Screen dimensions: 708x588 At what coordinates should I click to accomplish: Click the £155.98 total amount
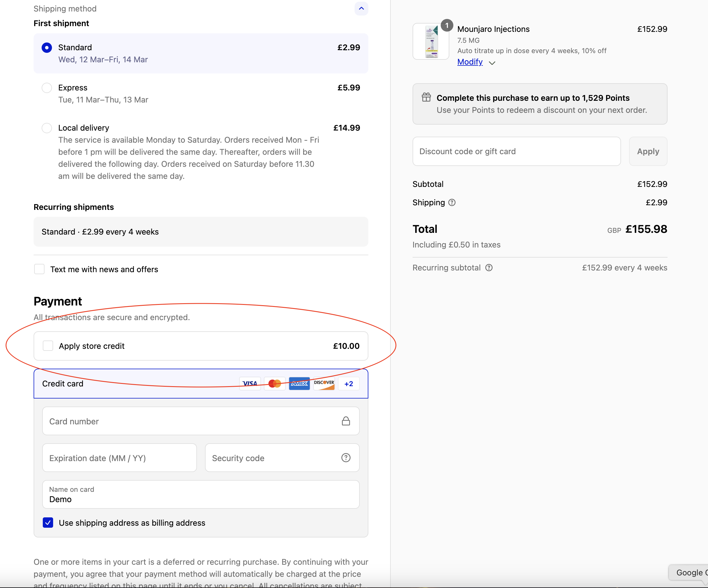(646, 229)
